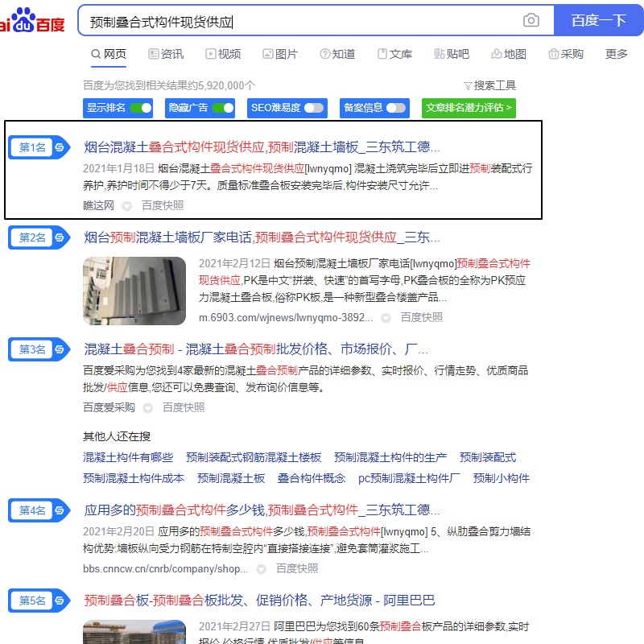Click related search 预制混凝土构件成本

134,478
